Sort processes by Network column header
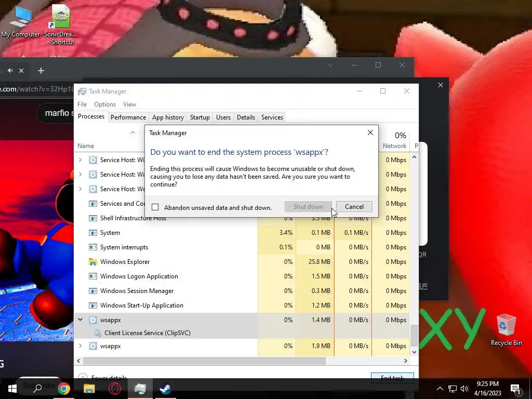 [x=394, y=146]
